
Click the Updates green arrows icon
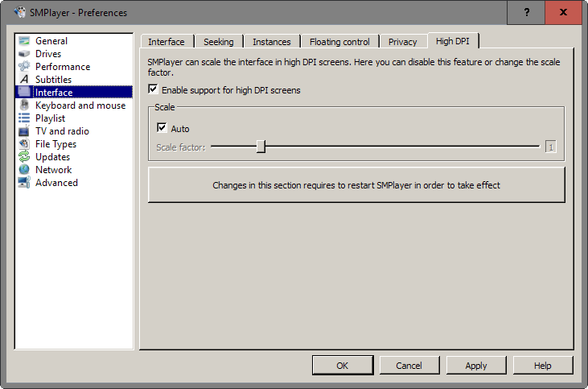[x=24, y=156]
